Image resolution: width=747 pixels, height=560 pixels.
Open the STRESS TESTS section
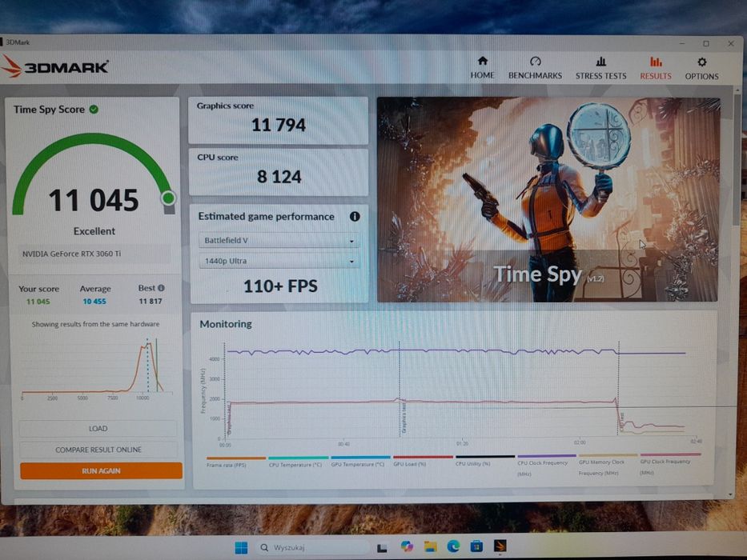(600, 68)
